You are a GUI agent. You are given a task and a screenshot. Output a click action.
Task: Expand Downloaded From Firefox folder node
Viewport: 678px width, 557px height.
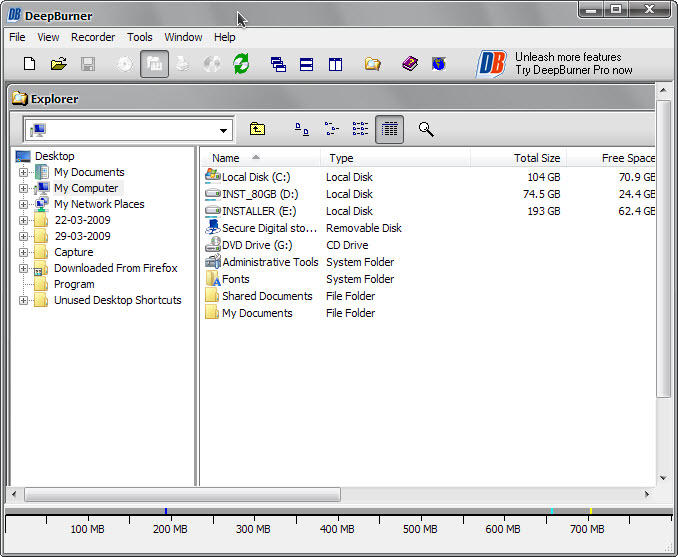[23, 269]
